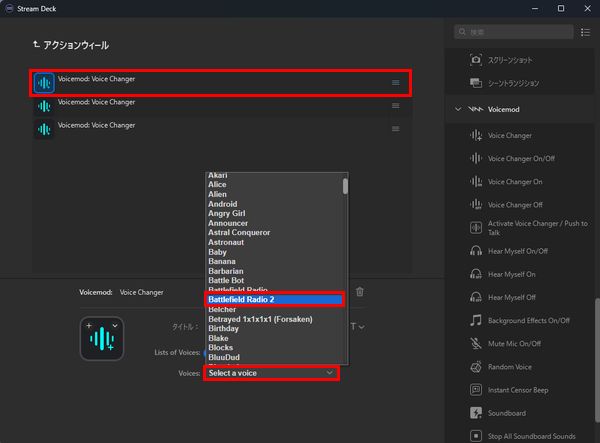Select the Random Voice action
The width and height of the screenshot is (600, 443).
click(509, 367)
